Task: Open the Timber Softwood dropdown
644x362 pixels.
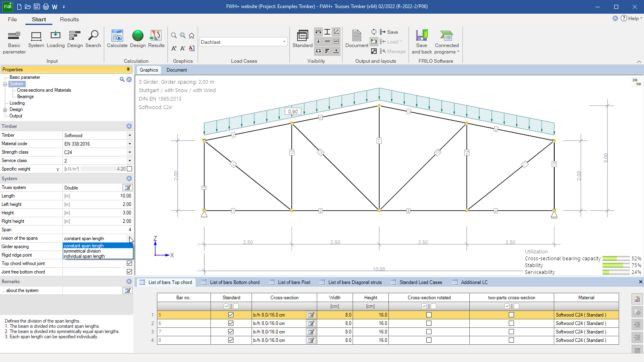Action: [x=130, y=136]
